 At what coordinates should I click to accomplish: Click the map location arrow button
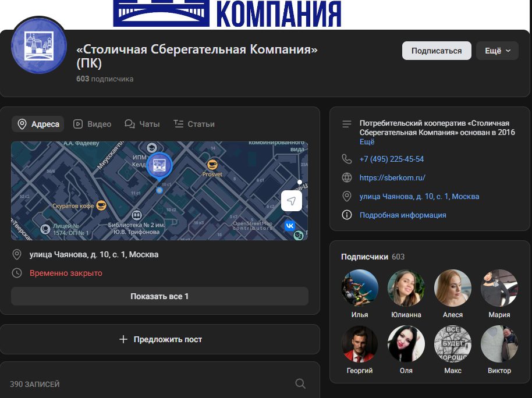click(x=292, y=201)
